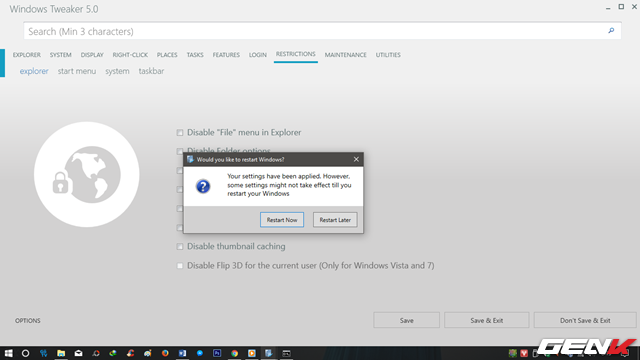Click the search magnifier icon
This screenshot has height=360, width=640.
611,31
